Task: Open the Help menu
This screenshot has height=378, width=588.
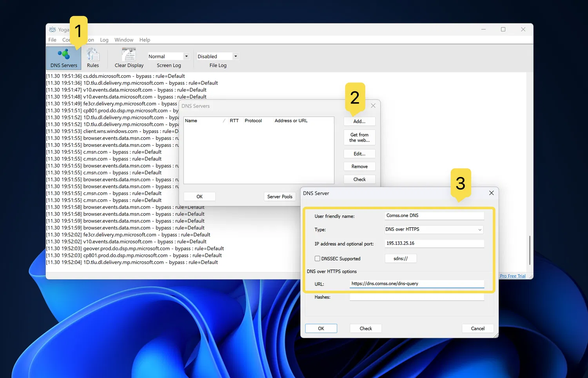Action: pos(145,40)
